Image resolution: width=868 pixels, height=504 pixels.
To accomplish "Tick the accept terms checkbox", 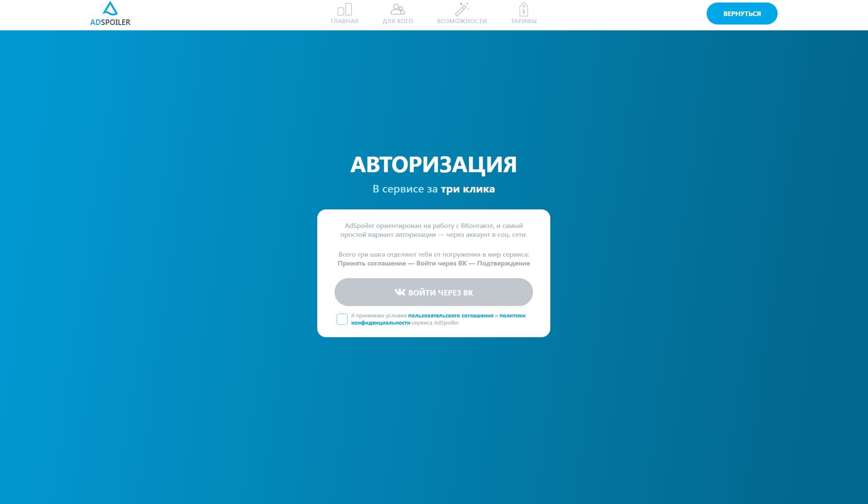I will pos(342,319).
